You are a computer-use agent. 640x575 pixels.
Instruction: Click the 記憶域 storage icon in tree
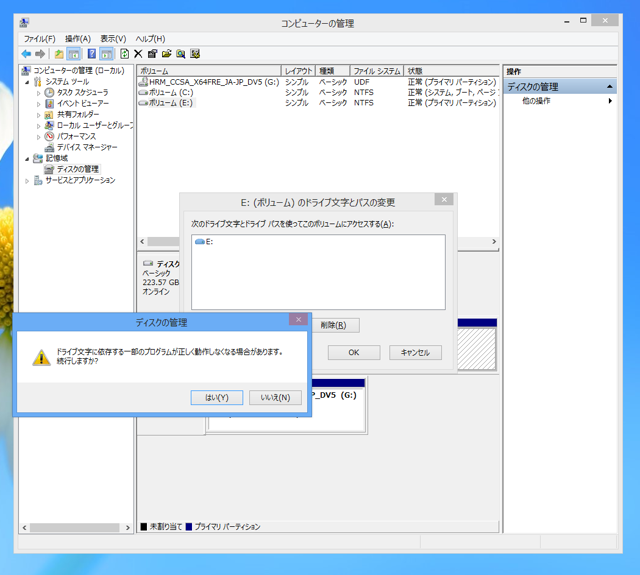point(38,158)
